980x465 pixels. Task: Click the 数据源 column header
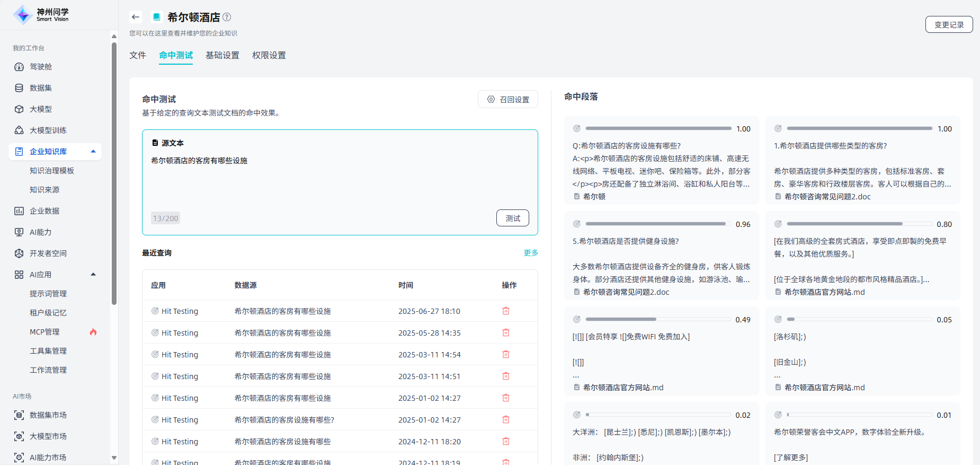click(246, 285)
